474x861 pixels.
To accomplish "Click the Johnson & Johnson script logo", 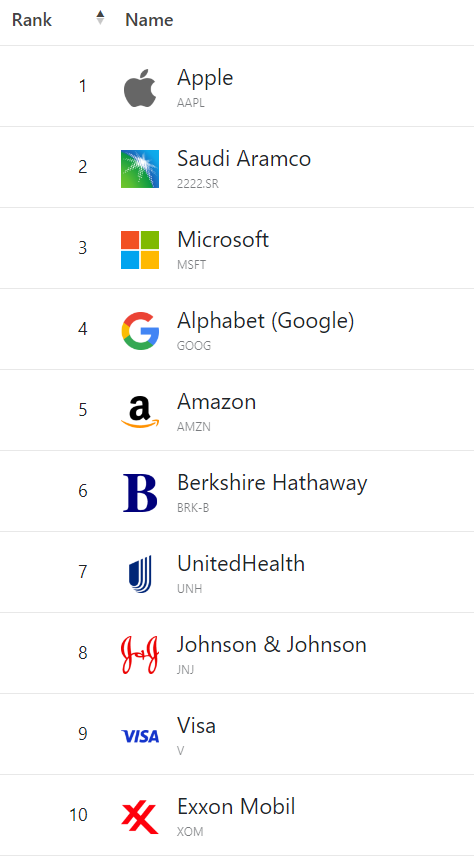I will [x=140, y=655].
